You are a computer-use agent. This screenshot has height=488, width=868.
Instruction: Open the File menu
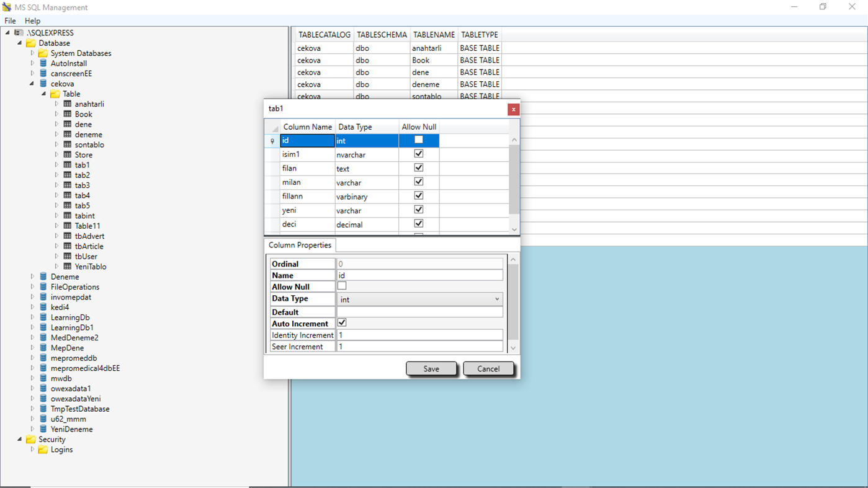click(10, 21)
